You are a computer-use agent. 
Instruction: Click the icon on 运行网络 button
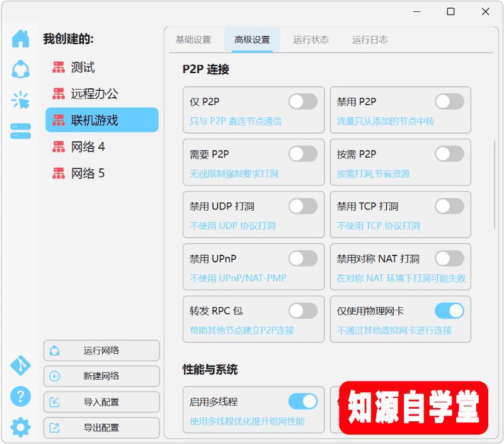pyautogui.click(x=55, y=351)
